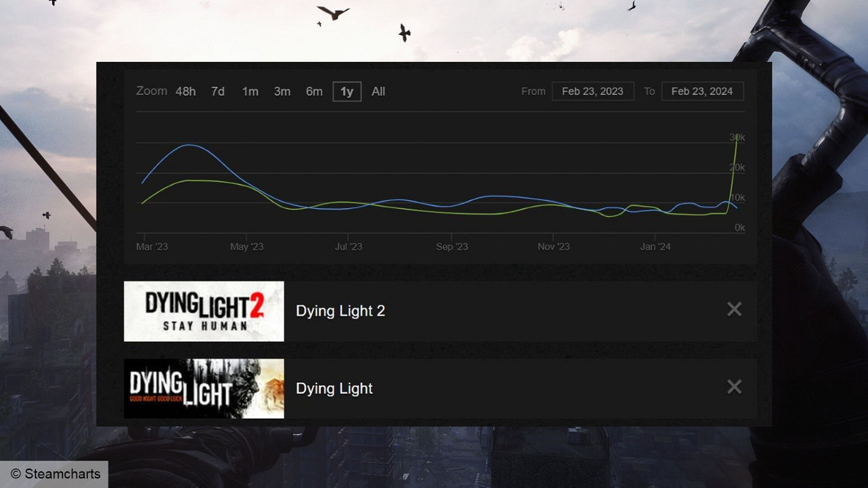868x488 pixels.
Task: Select the 1y zoom option
Action: (347, 91)
